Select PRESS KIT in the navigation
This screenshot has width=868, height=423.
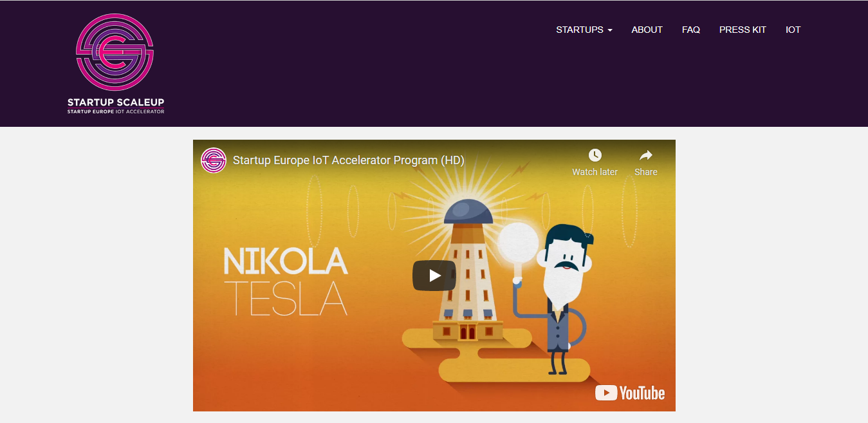[743, 30]
